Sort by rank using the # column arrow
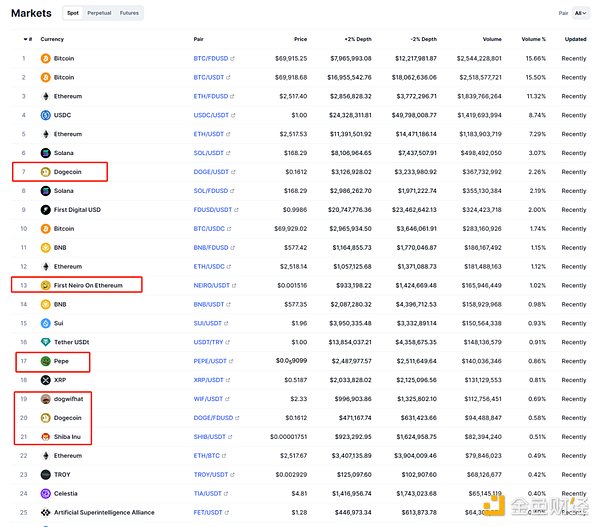Viewport: 600px width, 527px height. click(x=27, y=39)
